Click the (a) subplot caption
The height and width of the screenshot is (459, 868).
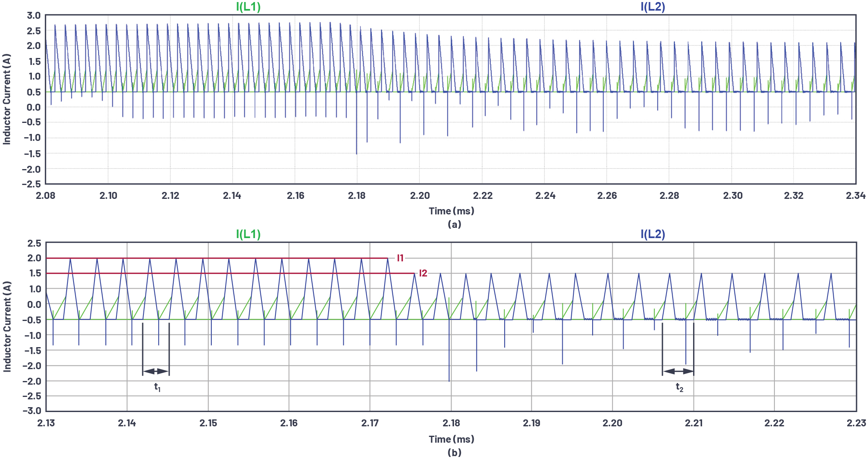[454, 224]
